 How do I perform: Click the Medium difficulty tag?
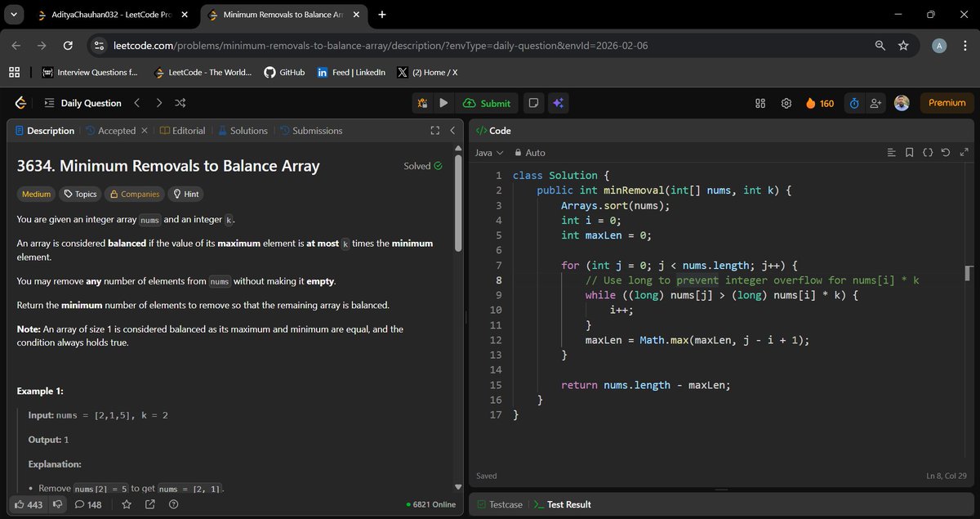tap(36, 195)
